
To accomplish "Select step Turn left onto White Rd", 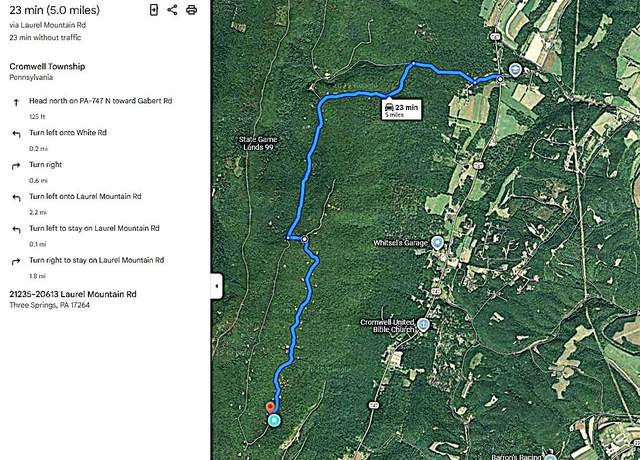I will coord(68,133).
